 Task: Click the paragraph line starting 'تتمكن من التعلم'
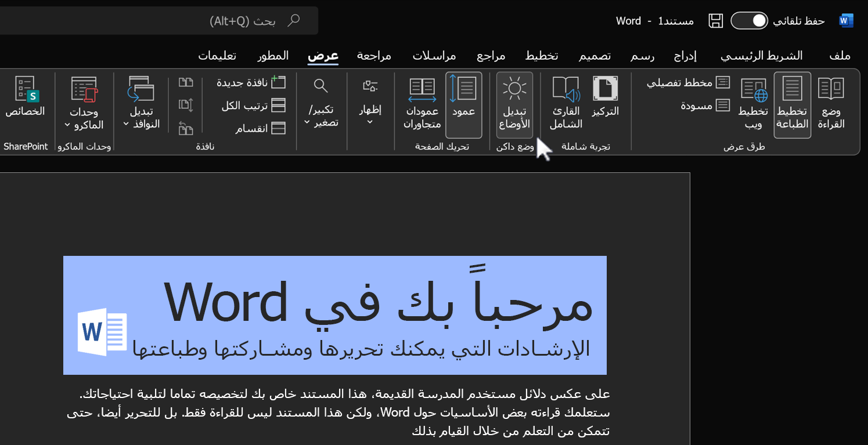(512, 431)
